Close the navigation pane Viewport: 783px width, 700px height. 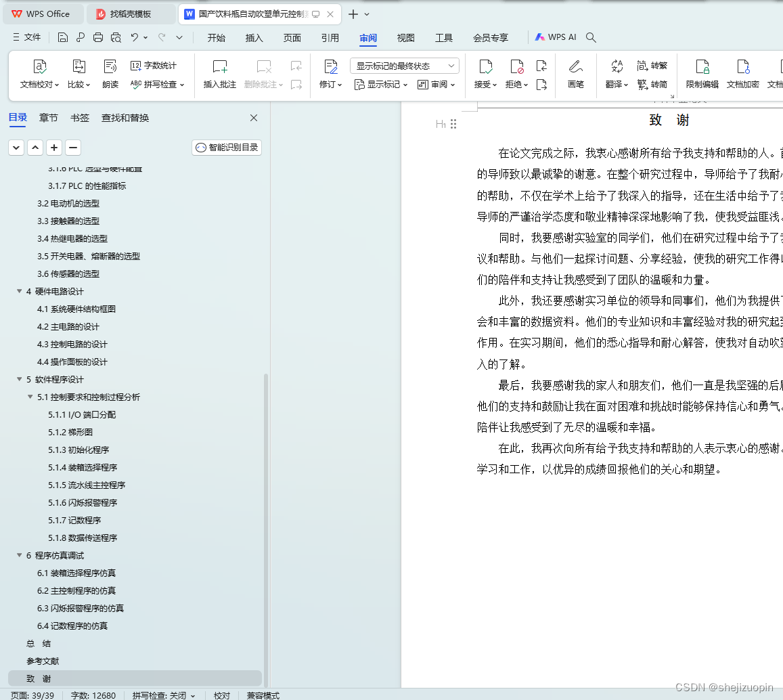click(x=254, y=118)
